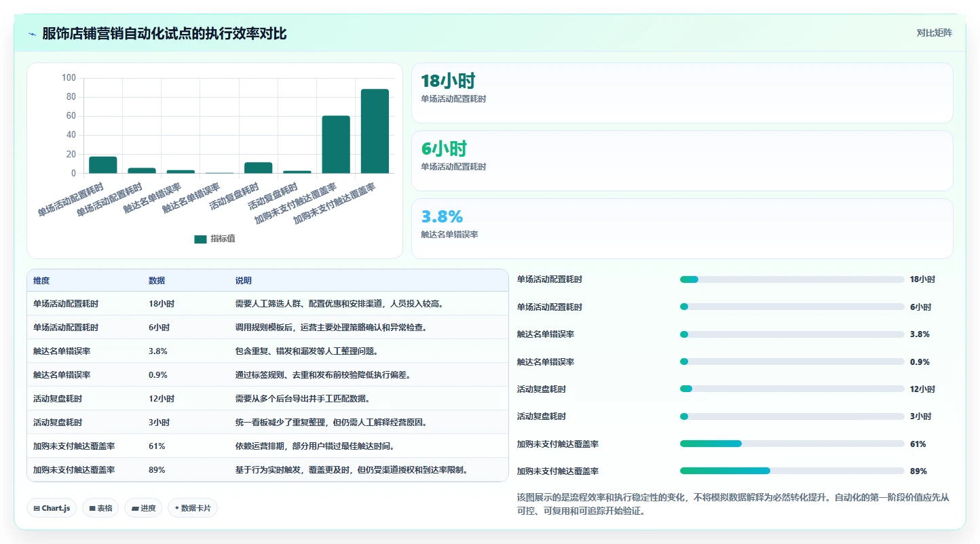Click the large 3.8% figure in the third card
The image size is (980, 544).
(442, 216)
